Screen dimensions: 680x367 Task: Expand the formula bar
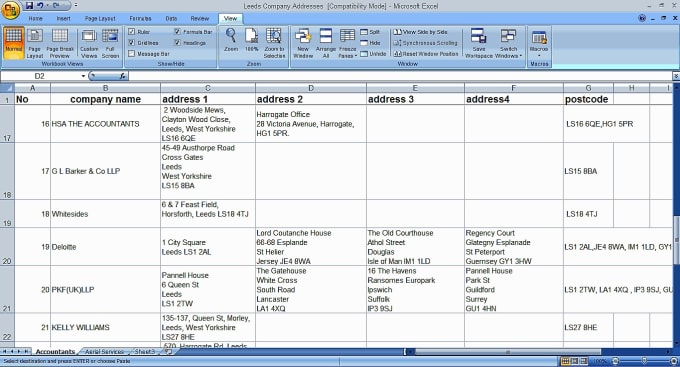pos(676,76)
